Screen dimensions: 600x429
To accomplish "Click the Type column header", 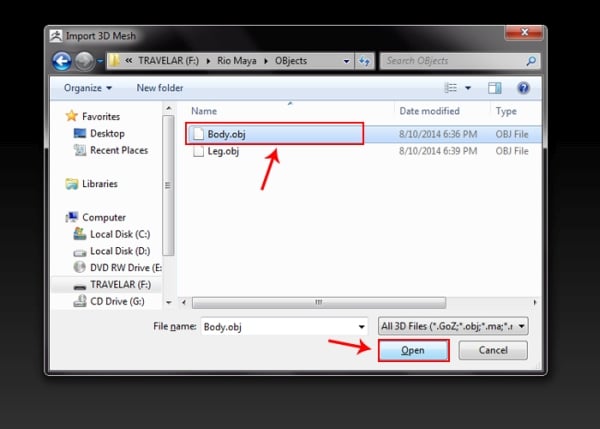I will click(506, 111).
